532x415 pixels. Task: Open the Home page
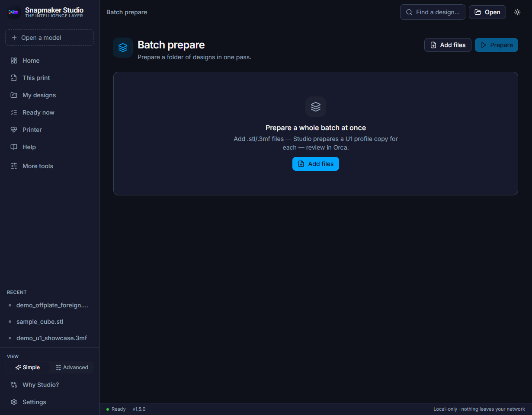tap(49, 61)
